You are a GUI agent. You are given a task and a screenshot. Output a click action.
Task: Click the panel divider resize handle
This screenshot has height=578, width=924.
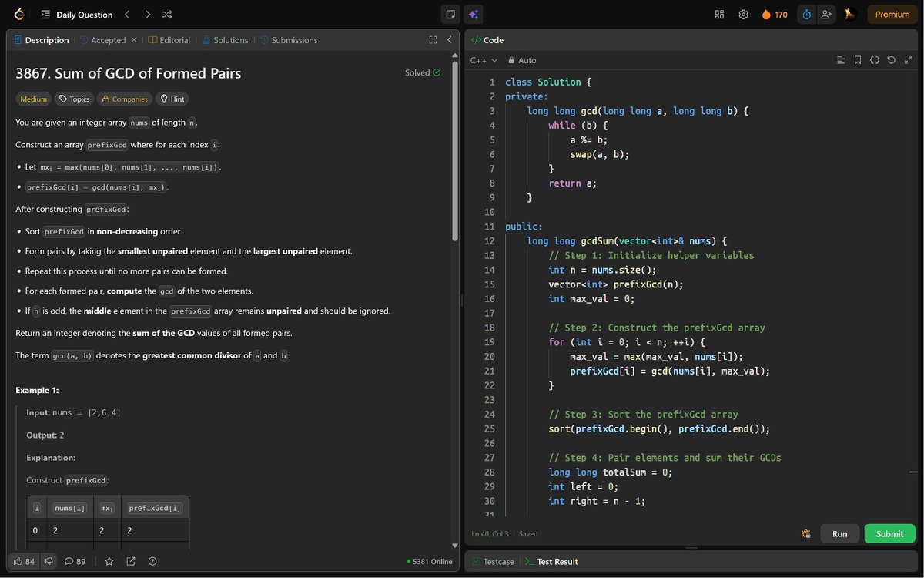(461, 301)
